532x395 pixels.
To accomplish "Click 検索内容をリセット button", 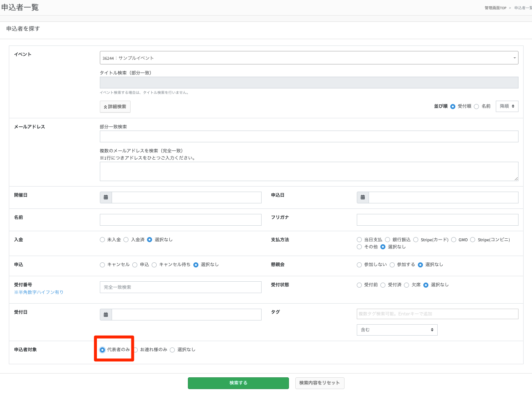I will [320, 383].
